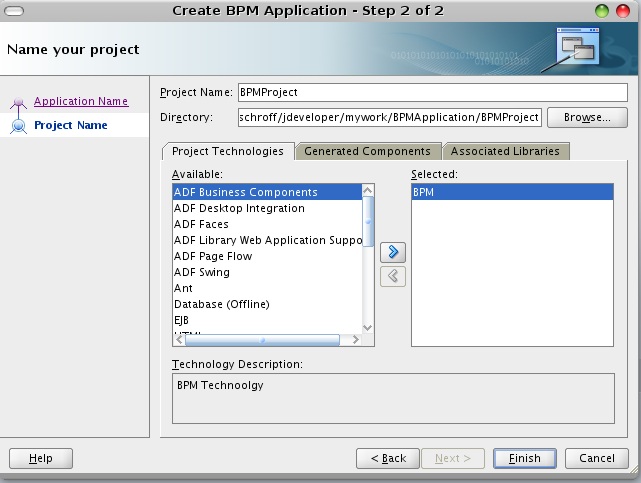
Task: Select ADF Library Web Application Support
Action: [x=267, y=240]
